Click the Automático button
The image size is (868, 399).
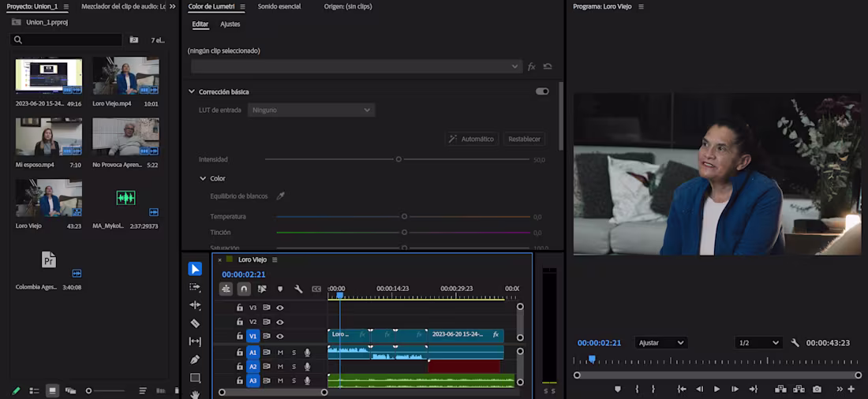[472, 139]
